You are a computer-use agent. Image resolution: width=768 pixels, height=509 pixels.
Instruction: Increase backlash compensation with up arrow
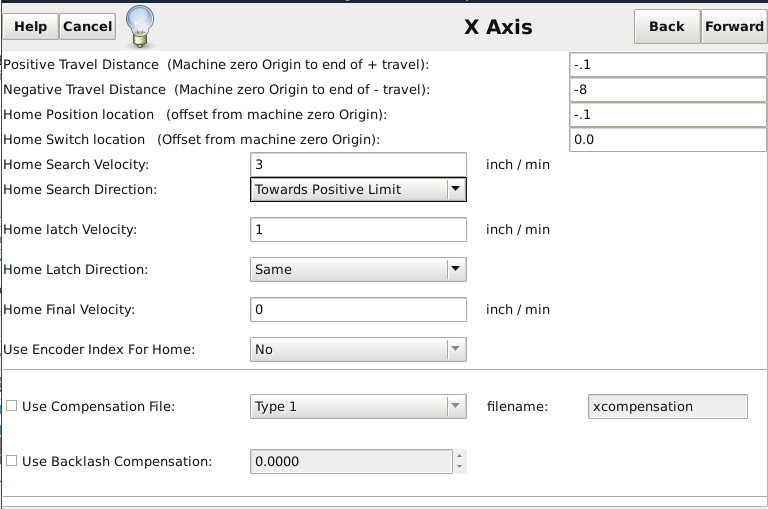(x=459, y=456)
